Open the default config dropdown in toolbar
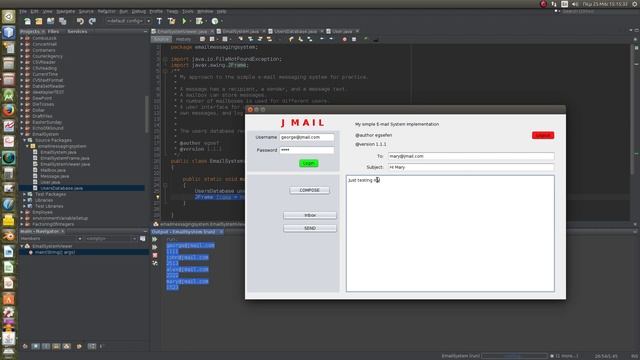The width and height of the screenshot is (640, 360). pos(129,21)
